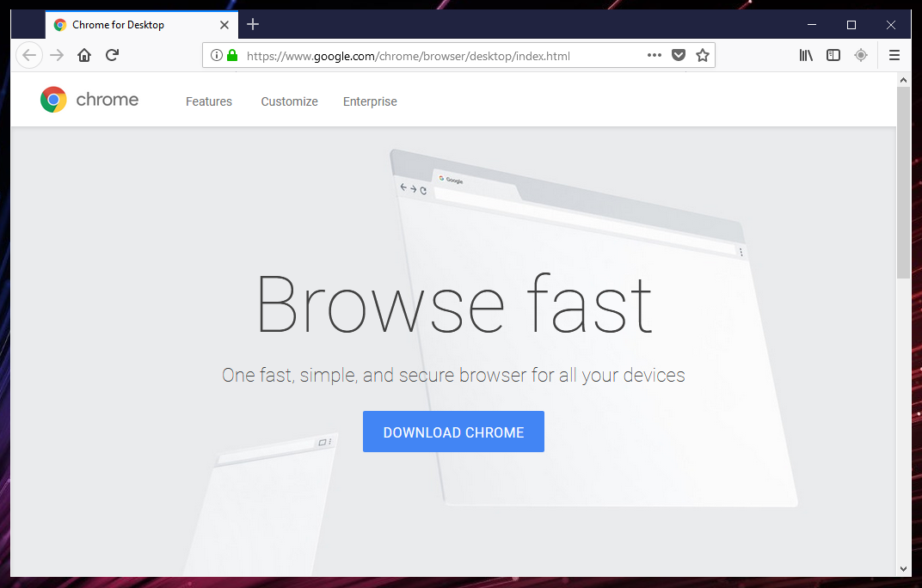Screen dimensions: 922x588
Task: Open the Enterprise navigation link
Action: pyautogui.click(x=370, y=101)
